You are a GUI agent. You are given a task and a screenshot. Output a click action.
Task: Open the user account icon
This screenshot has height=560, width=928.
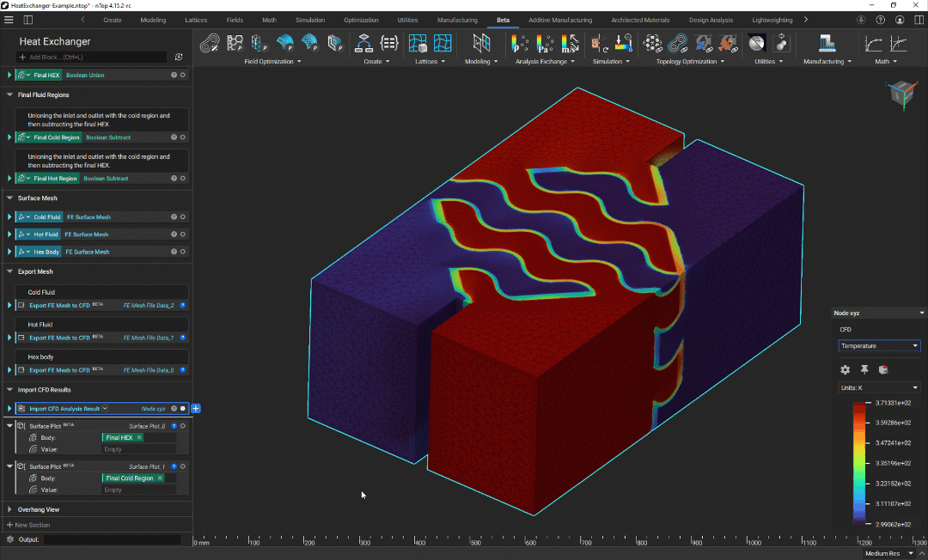pyautogui.click(x=900, y=20)
